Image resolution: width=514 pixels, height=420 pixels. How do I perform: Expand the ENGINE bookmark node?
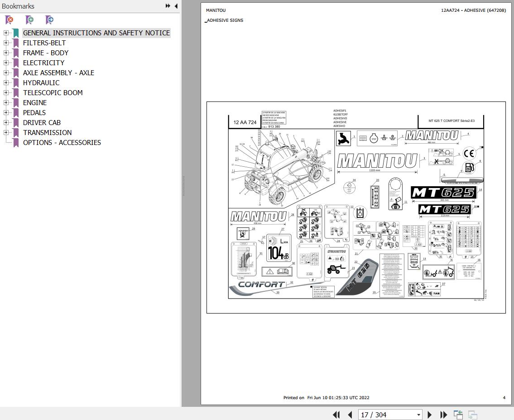6,103
